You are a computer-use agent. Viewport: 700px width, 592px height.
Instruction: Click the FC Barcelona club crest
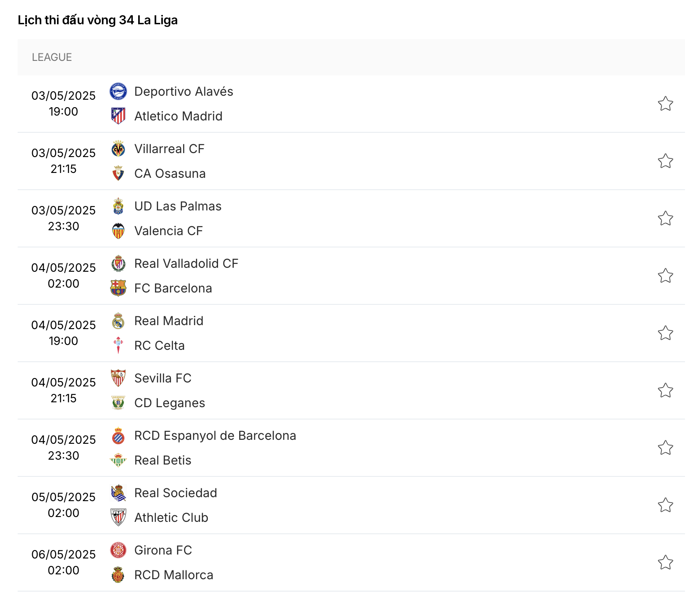coord(118,288)
